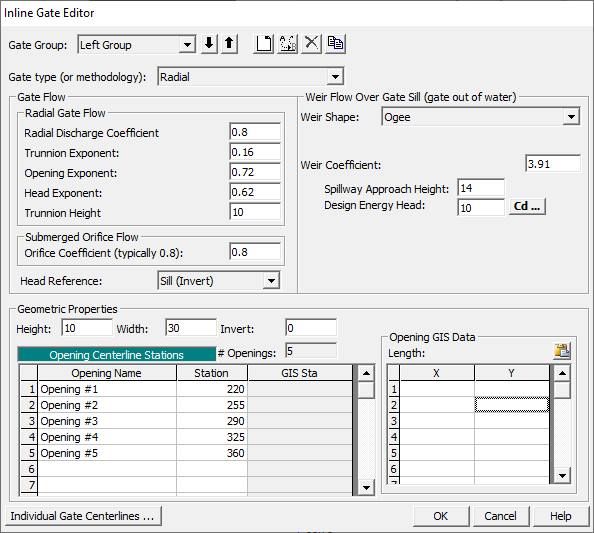Viewport: 594px width, 533px height.
Task: Expand the Head Reference dropdown
Action: [271, 281]
